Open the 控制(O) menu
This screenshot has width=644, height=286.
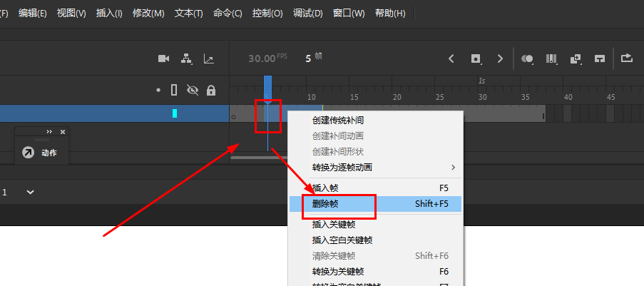coord(267,13)
